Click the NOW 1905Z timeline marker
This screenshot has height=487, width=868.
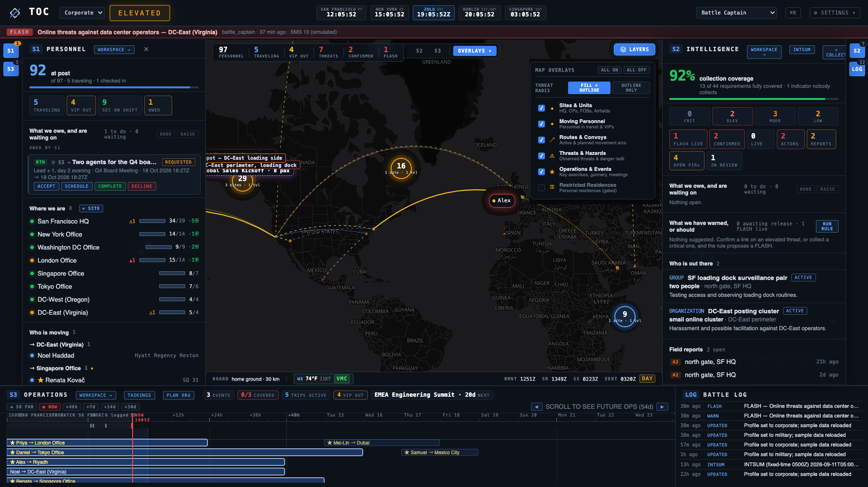tap(141, 417)
